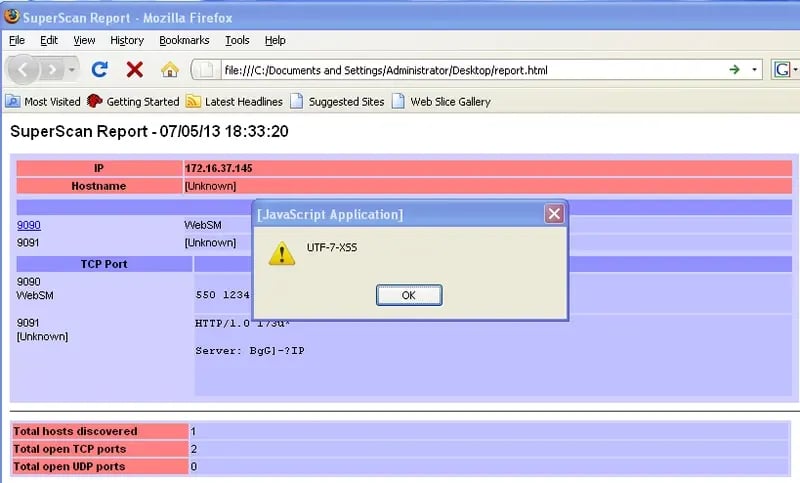Click the Back navigation arrow button
The width and height of the screenshot is (800, 483).
(25, 69)
